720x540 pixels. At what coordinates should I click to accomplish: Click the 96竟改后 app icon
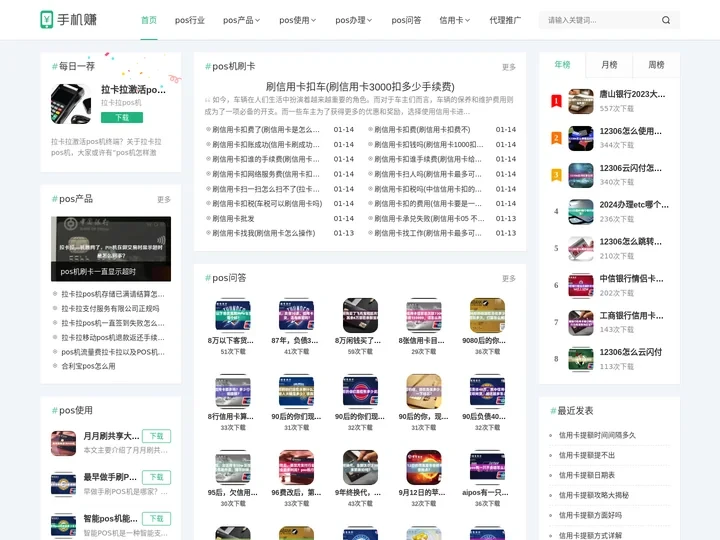(297, 467)
